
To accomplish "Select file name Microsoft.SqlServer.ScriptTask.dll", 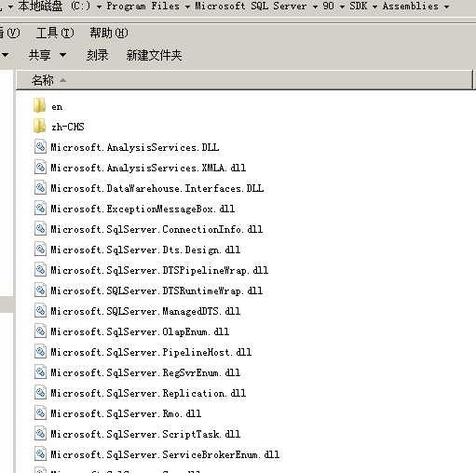I will pos(145,434).
